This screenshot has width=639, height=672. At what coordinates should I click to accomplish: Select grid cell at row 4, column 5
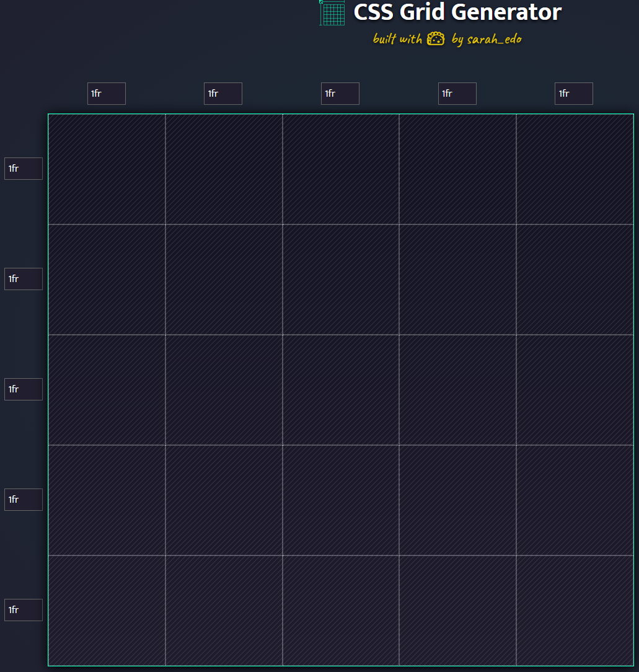(575, 500)
